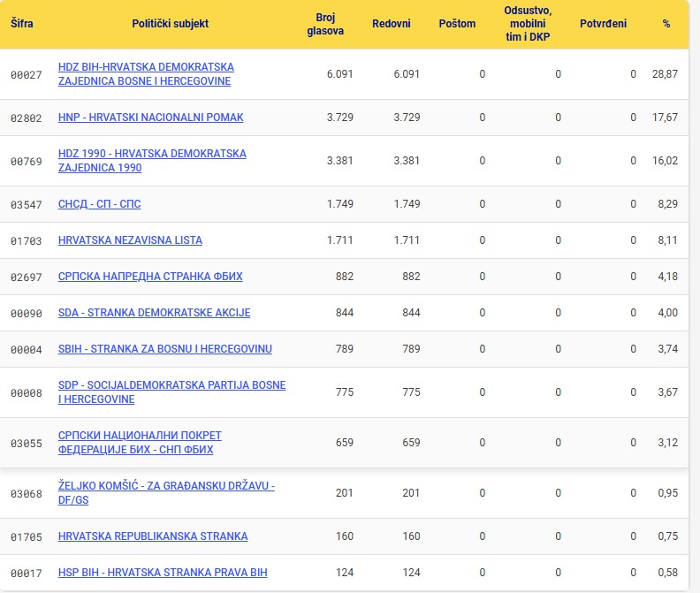This screenshot has height=593, width=700.
Task: Open СРПСКА НАПРЕДНА СТРАНКА ФБИХ link
Action: point(150,277)
